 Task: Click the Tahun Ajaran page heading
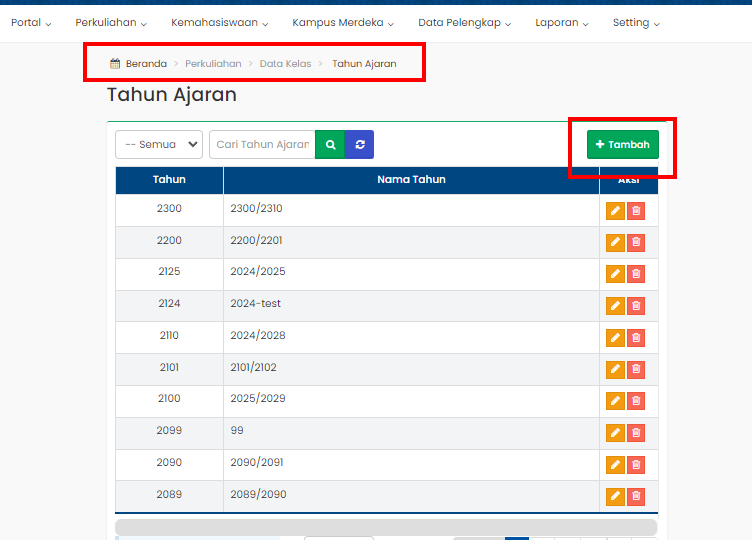[x=172, y=94]
